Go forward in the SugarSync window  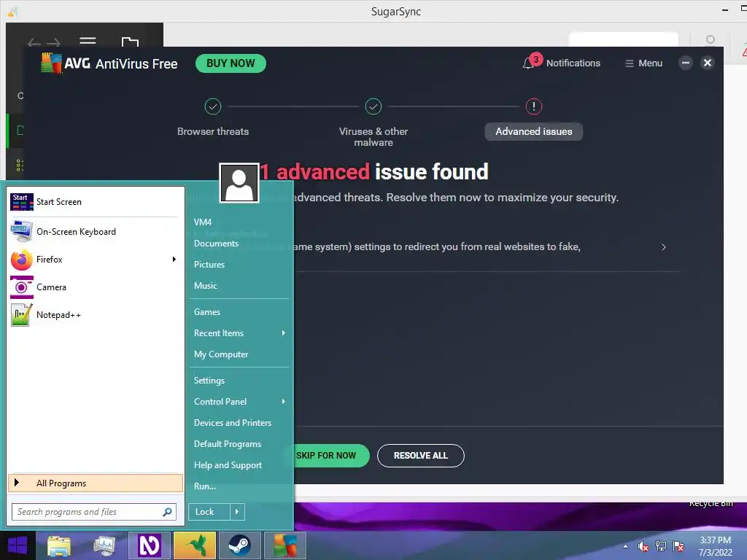[53, 43]
